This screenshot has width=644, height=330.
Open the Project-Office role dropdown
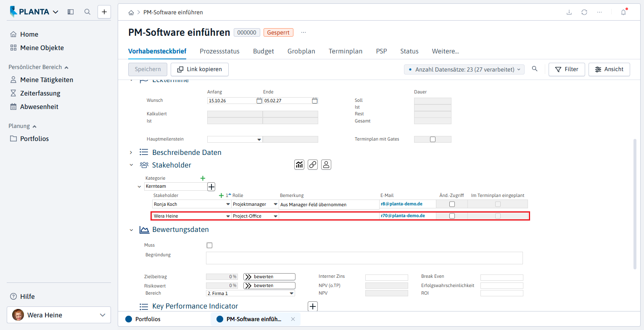276,216
